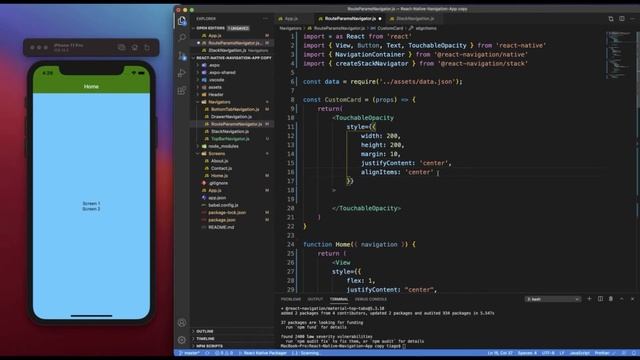Expand the .expo folder
Screen dimensions: 640x360
[x=214, y=65]
